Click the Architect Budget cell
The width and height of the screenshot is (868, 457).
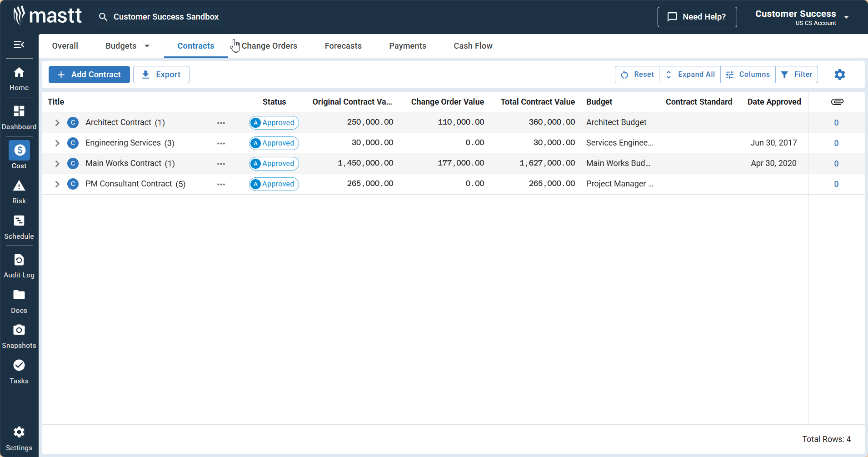pyautogui.click(x=616, y=122)
